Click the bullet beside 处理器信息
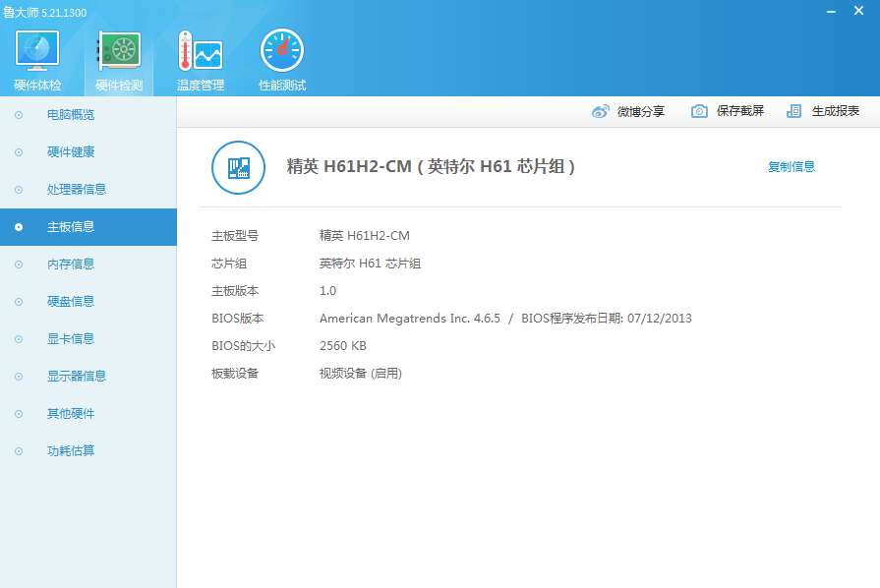880x588 pixels. (x=19, y=190)
